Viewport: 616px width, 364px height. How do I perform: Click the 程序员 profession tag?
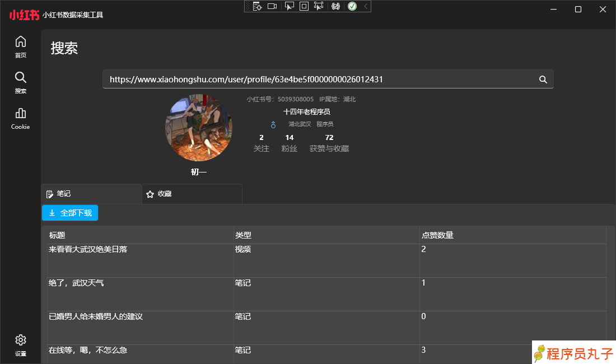coord(325,124)
